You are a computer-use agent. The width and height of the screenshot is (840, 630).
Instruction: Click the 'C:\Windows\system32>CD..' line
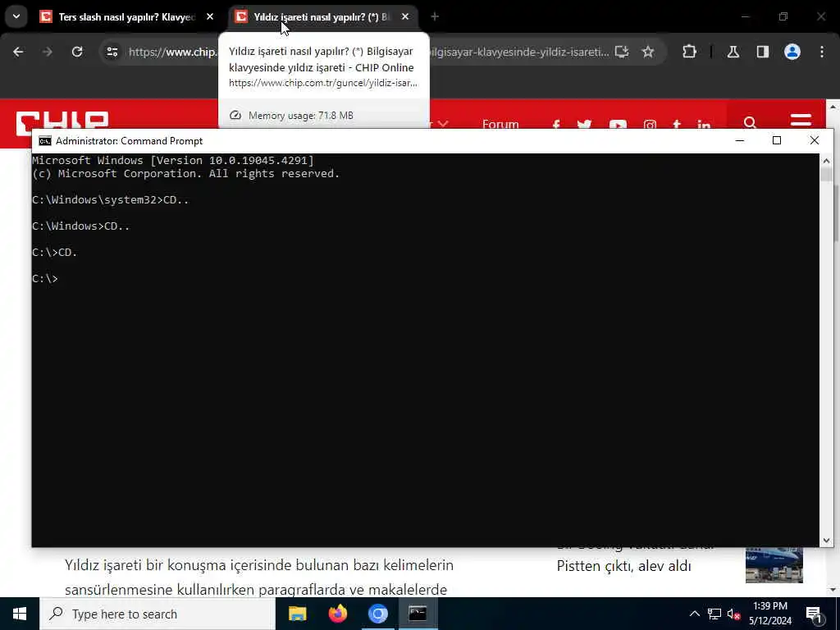click(111, 200)
